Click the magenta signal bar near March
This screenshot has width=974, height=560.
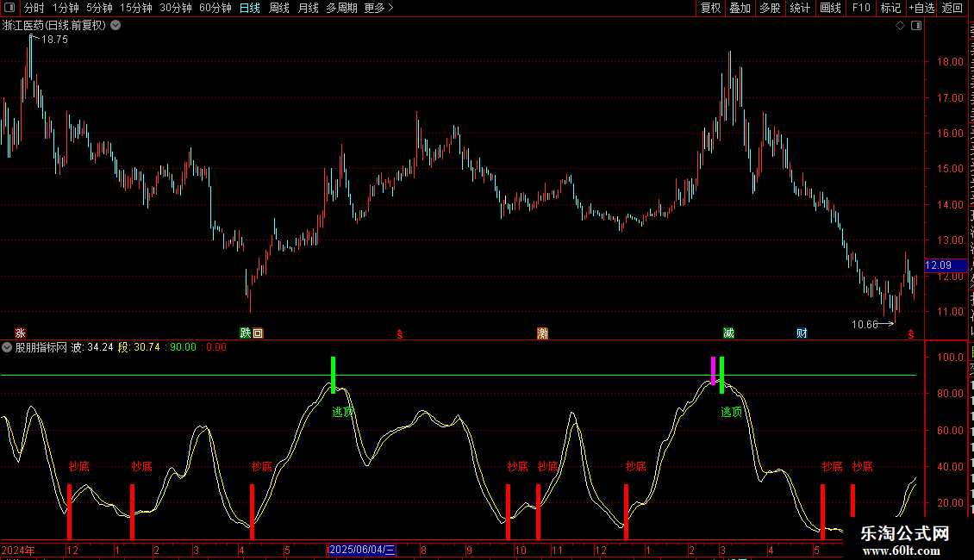[x=713, y=370]
